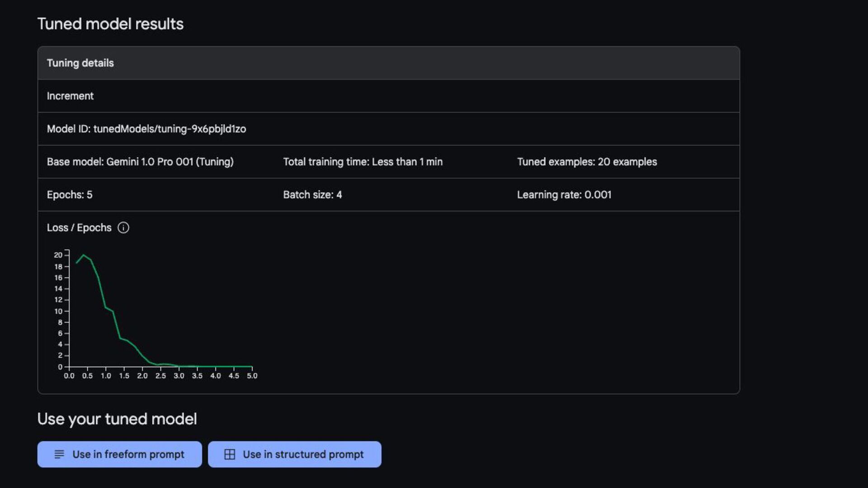Click the freeform prompt lines icon

[x=59, y=455]
